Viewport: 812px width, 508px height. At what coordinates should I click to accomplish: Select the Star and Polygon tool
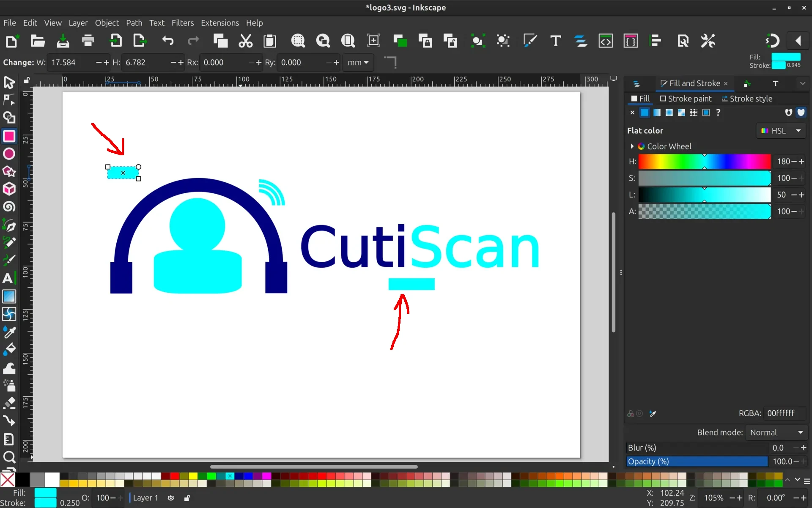(x=9, y=172)
